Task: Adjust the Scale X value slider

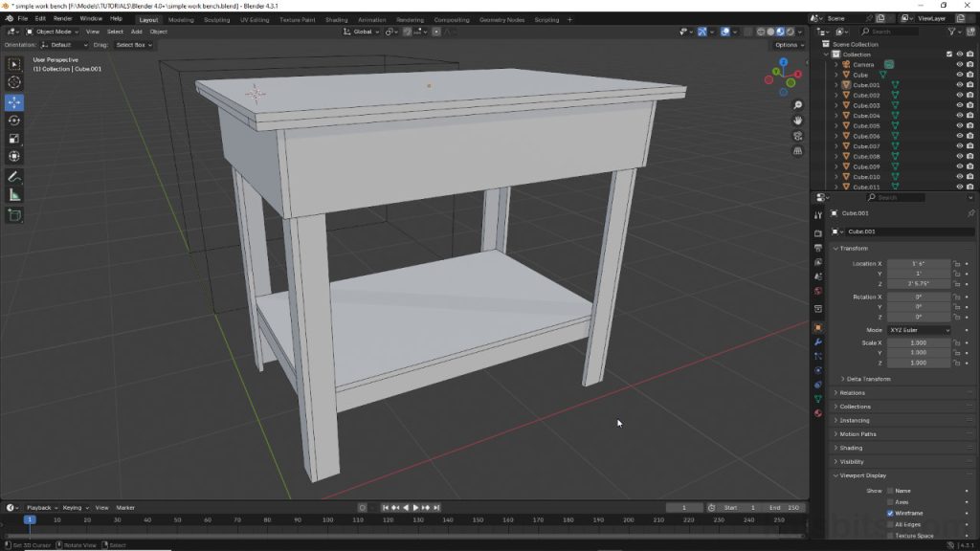Action: tap(919, 342)
